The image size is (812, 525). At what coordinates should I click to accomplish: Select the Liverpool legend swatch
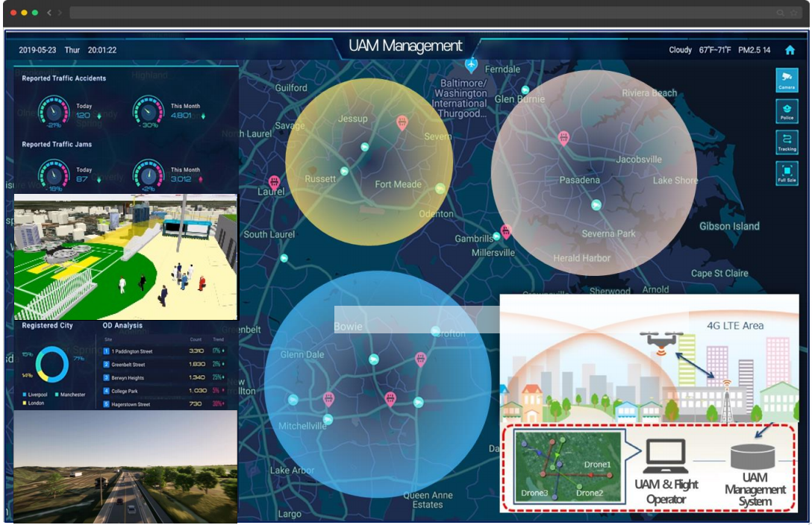pyautogui.click(x=25, y=394)
